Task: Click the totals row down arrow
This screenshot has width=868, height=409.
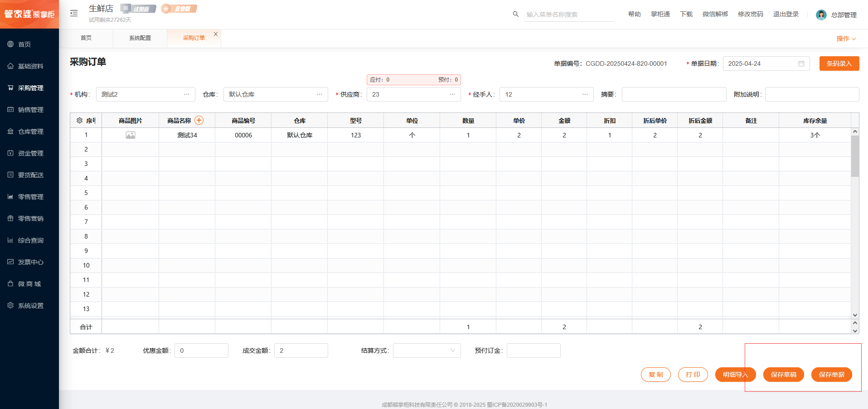Action: click(855, 331)
